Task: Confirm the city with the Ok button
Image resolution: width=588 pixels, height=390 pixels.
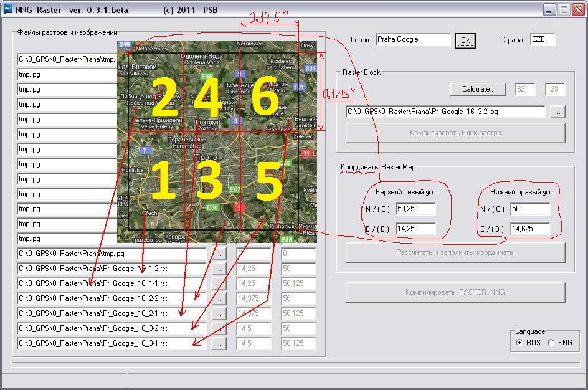Action: (465, 40)
